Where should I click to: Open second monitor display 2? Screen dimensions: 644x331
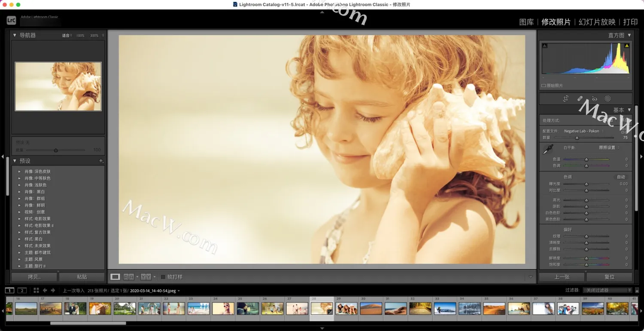click(22, 291)
